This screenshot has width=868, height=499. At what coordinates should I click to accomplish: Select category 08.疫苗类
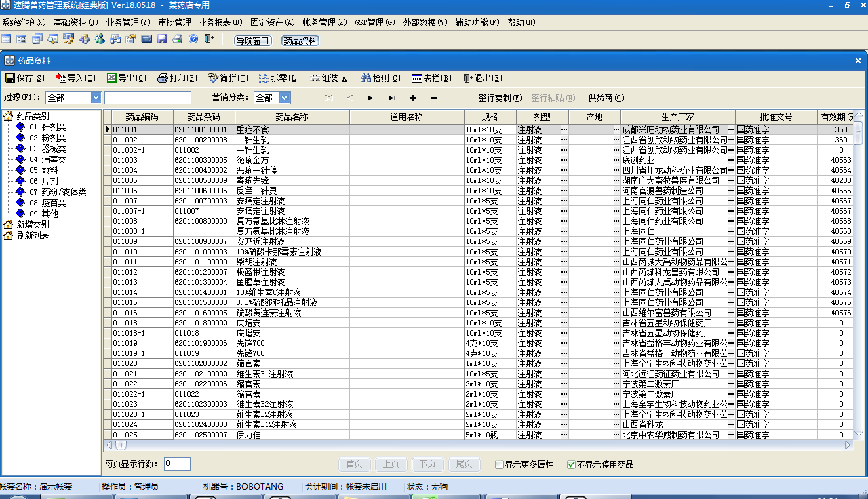pos(47,203)
